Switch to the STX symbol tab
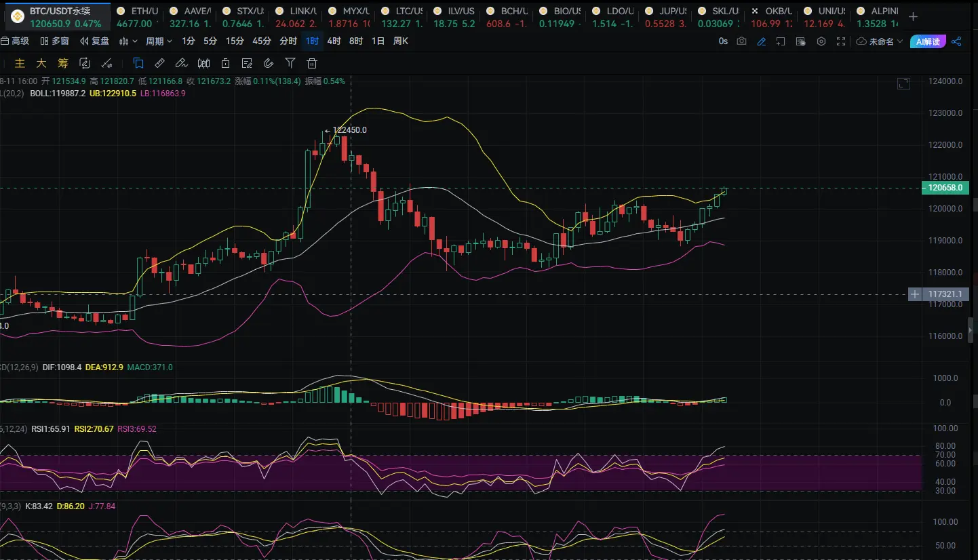 (x=243, y=17)
